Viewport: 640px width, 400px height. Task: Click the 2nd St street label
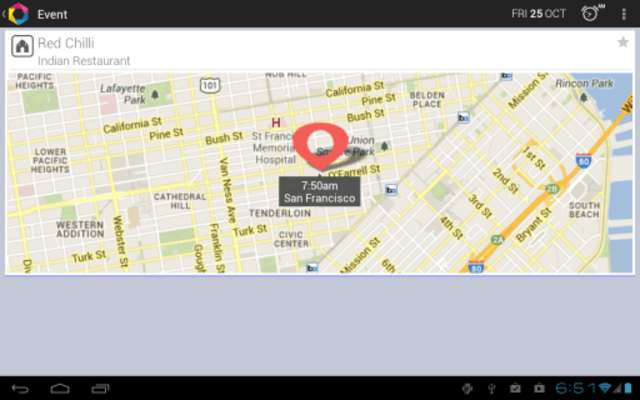(505, 180)
